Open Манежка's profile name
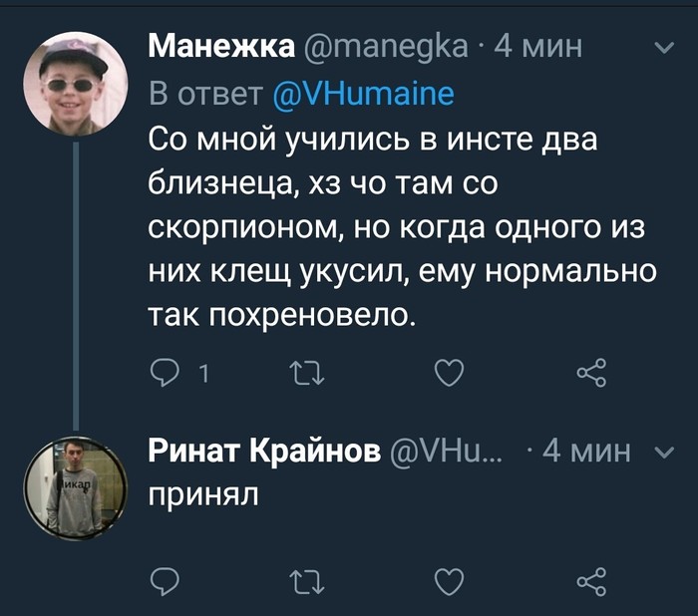 point(221,47)
